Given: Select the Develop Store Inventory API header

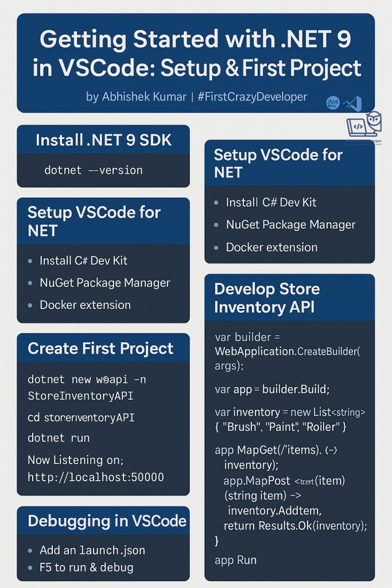Looking at the screenshot, I should (267, 298).
